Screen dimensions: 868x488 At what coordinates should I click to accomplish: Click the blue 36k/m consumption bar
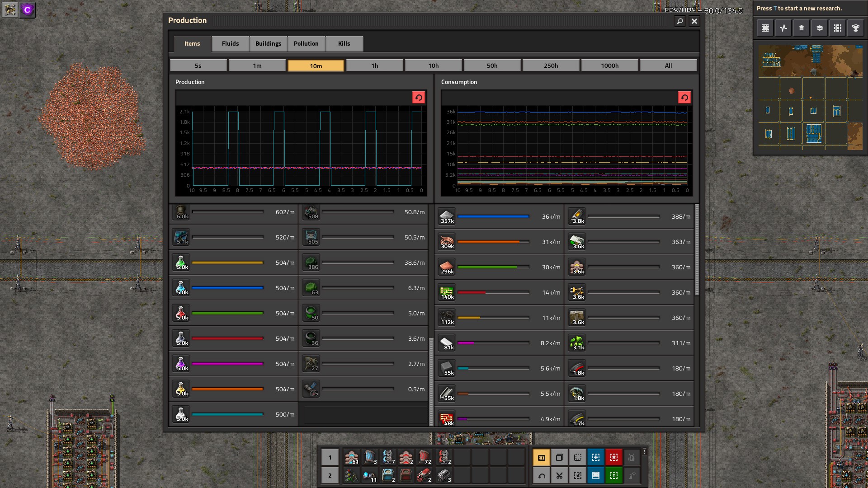pos(493,216)
